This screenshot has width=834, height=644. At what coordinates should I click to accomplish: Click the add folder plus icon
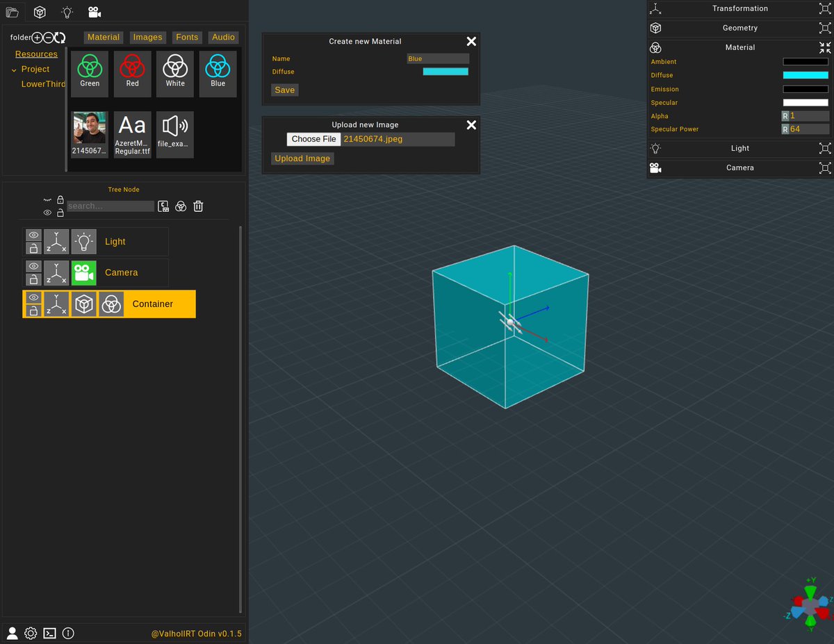point(37,38)
